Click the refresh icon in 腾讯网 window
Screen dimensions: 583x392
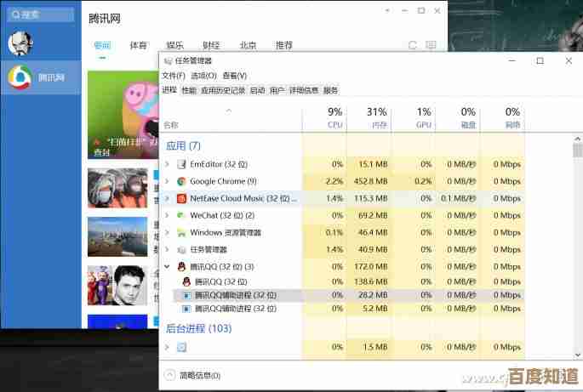pyautogui.click(x=413, y=45)
